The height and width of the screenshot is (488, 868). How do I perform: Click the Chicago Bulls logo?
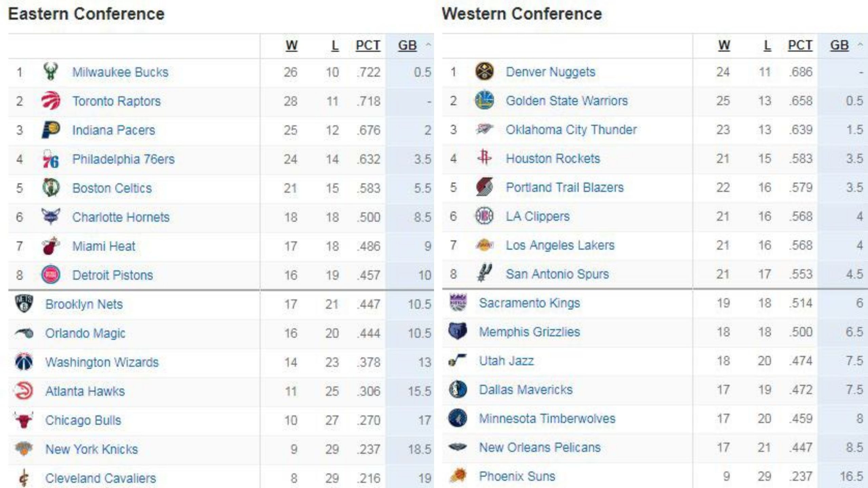24,420
